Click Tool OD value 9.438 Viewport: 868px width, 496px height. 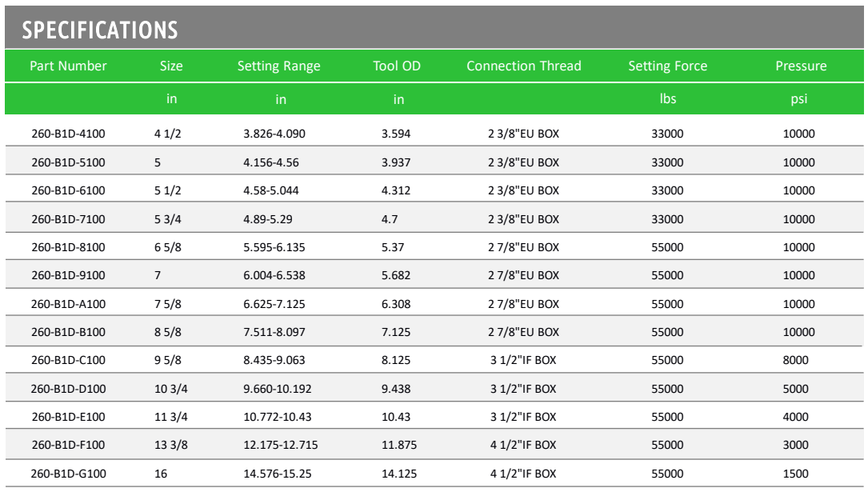tap(396, 389)
